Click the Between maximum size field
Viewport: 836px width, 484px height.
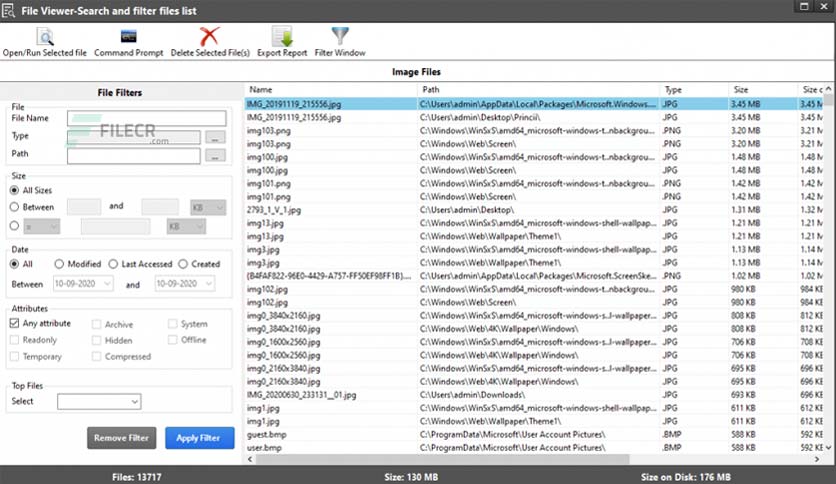point(160,207)
